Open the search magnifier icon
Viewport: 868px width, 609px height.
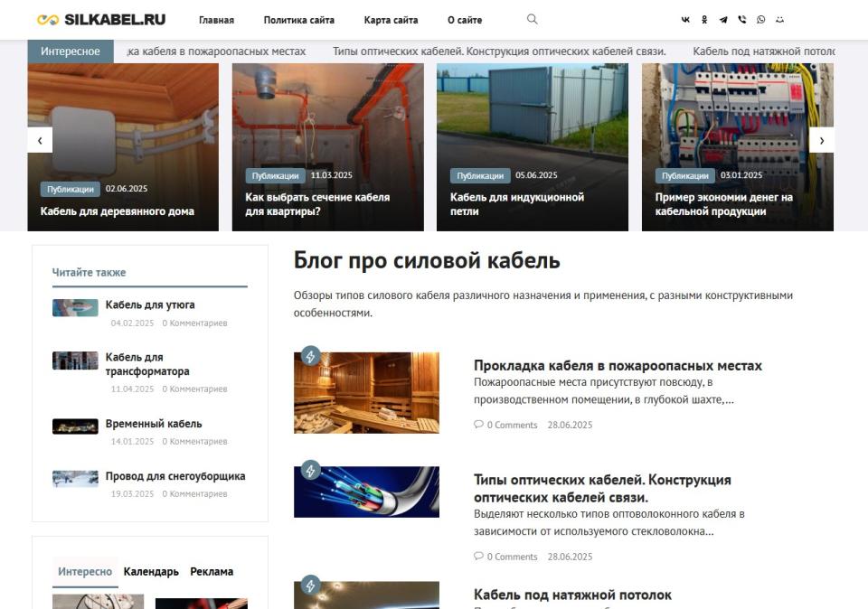pos(532,18)
